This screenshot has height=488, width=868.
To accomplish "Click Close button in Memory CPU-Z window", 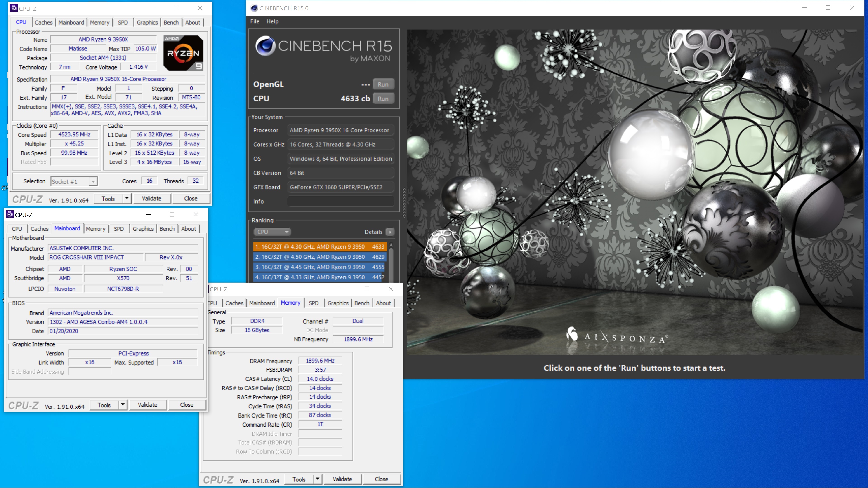I will point(381,479).
